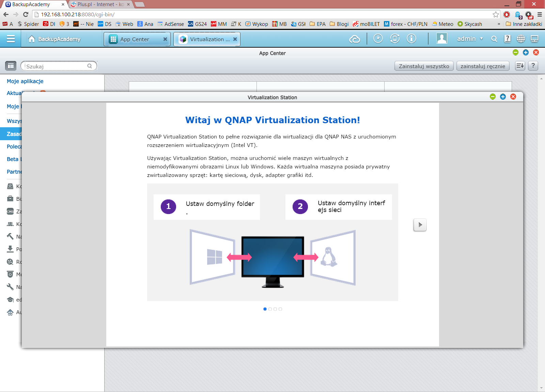Minimize the Virtualization Station window
Image resolution: width=545 pixels, height=392 pixels.
pyautogui.click(x=493, y=97)
